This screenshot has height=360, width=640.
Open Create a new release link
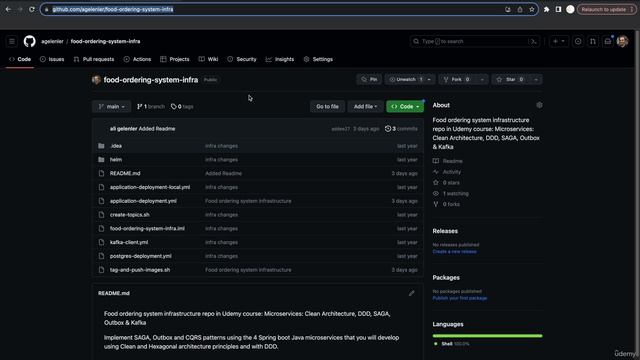click(x=454, y=251)
